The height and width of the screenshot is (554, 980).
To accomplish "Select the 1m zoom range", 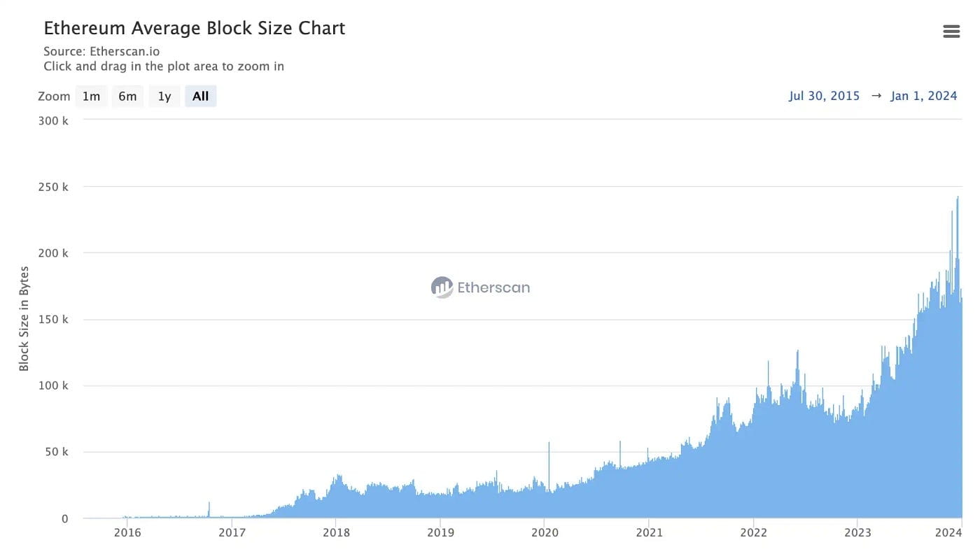I will click(x=91, y=97).
